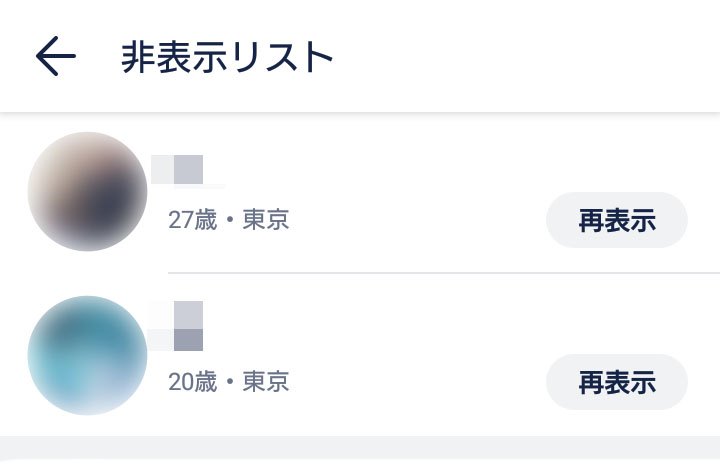Go back using the left arrow icon

click(x=56, y=56)
